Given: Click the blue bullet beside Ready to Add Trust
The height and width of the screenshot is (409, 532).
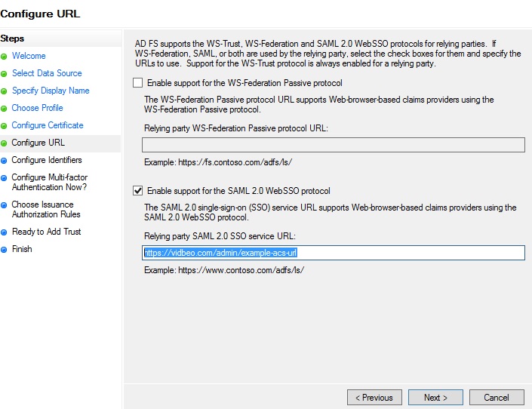Looking at the screenshot, I should (4, 232).
